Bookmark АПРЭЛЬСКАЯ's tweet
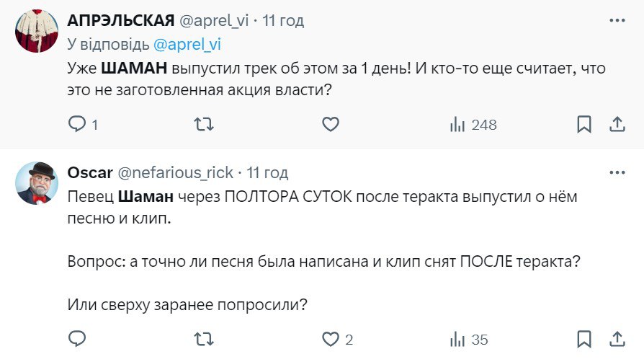644x362 pixels. pyautogui.click(x=584, y=125)
